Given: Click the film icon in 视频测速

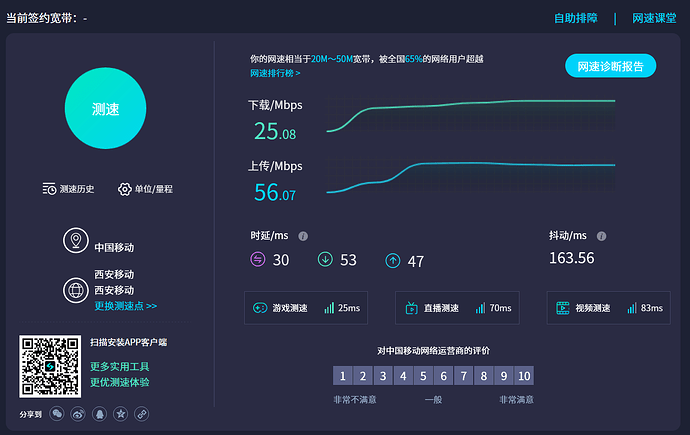Looking at the screenshot, I should click(x=563, y=308).
